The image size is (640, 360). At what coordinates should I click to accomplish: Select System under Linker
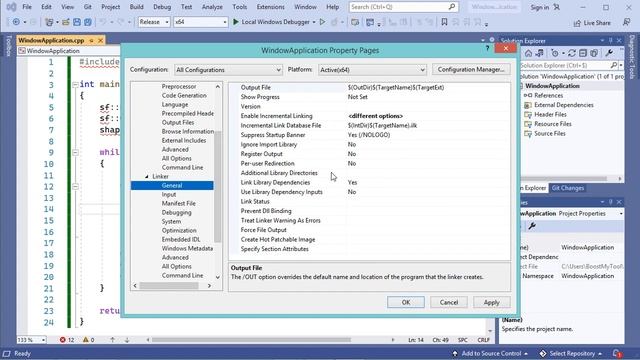tap(171, 221)
